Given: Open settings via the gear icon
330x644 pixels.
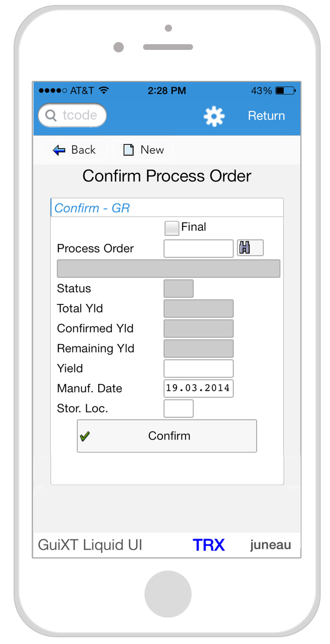Looking at the screenshot, I should point(214,116).
